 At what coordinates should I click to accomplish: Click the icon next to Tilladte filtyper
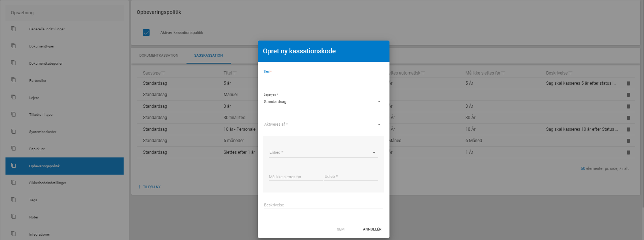[14, 114]
